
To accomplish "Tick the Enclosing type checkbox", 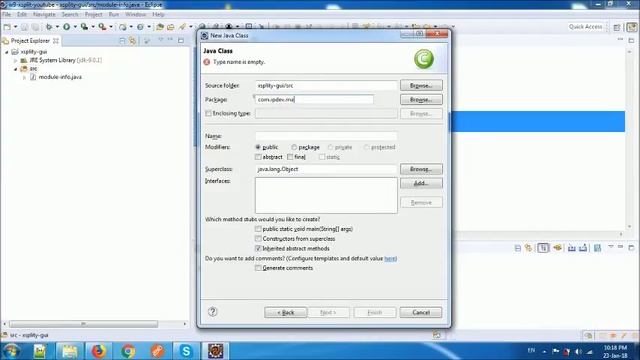I will pyautogui.click(x=208, y=113).
